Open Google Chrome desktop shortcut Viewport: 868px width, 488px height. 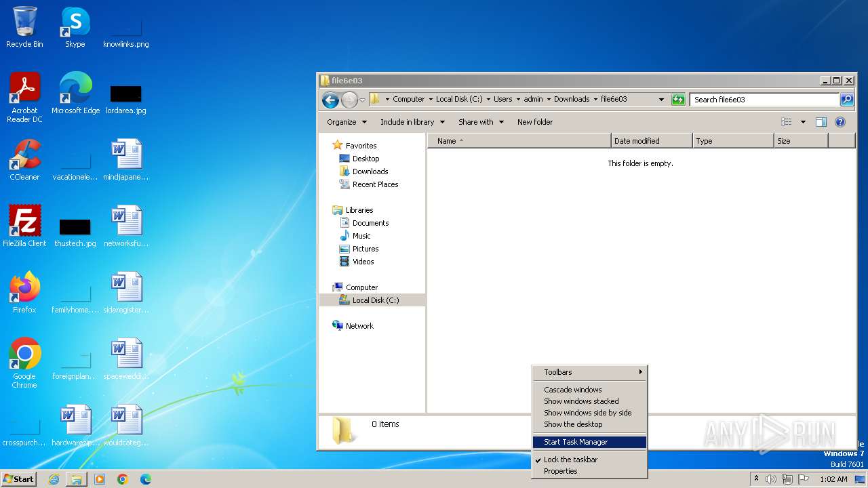[x=24, y=363]
